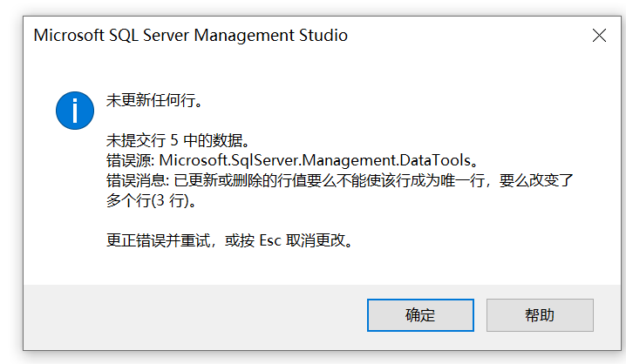
Task: Open help via the 帮助 button
Action: click(x=540, y=314)
